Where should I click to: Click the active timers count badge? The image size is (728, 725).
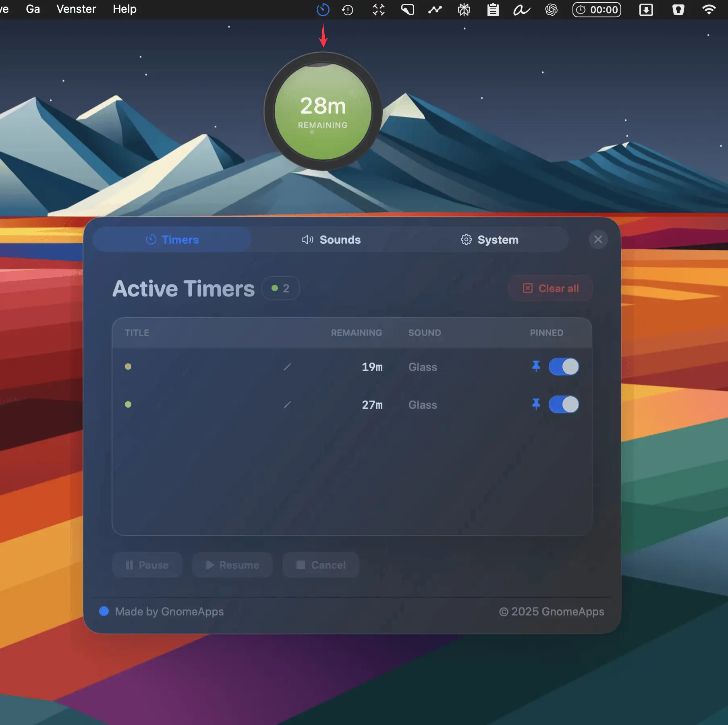click(280, 288)
